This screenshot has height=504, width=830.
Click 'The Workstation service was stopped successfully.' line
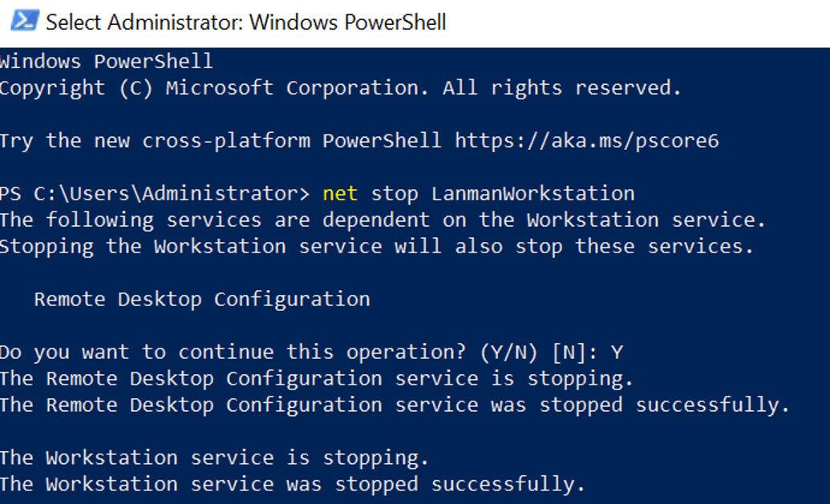pos(292,485)
